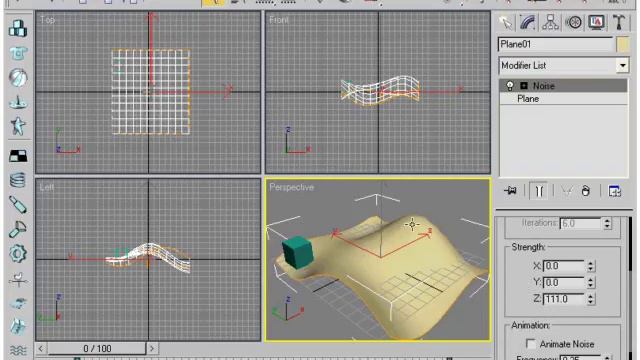
Task: Click the time slider left arrow
Action: coord(40,348)
